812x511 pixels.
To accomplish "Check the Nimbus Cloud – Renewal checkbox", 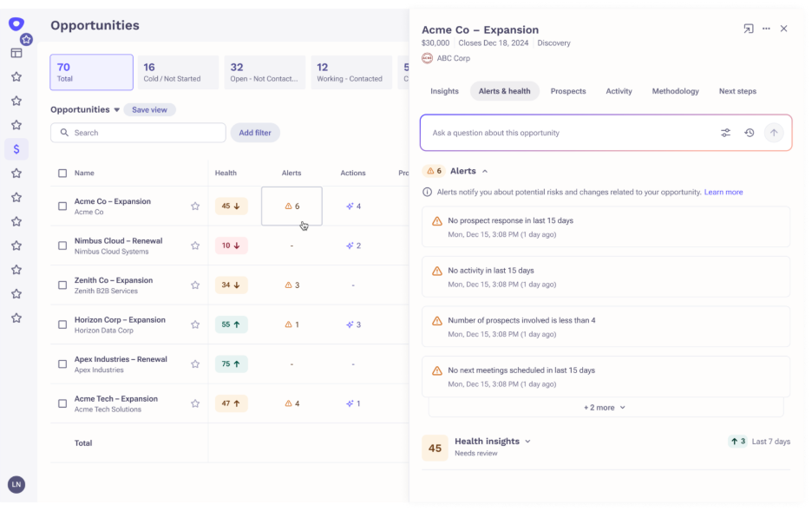I will [x=62, y=246].
